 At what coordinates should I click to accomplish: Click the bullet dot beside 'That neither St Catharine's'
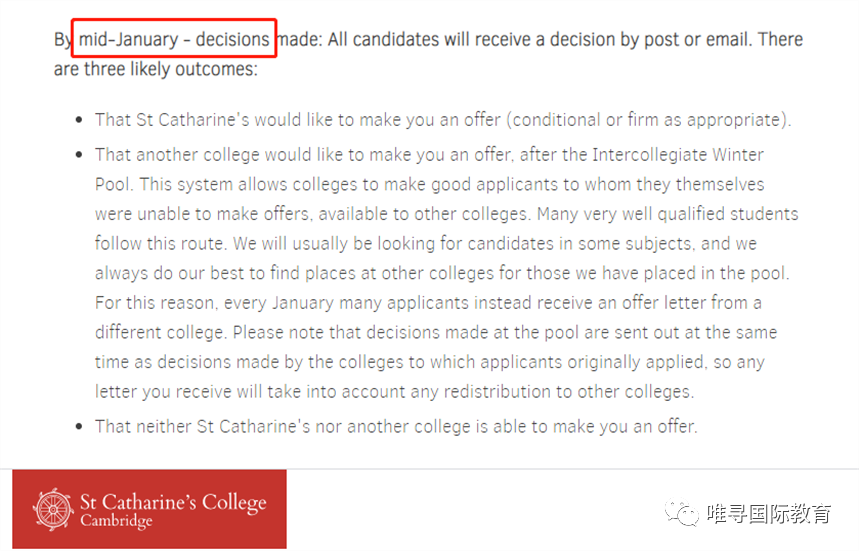[x=79, y=427]
